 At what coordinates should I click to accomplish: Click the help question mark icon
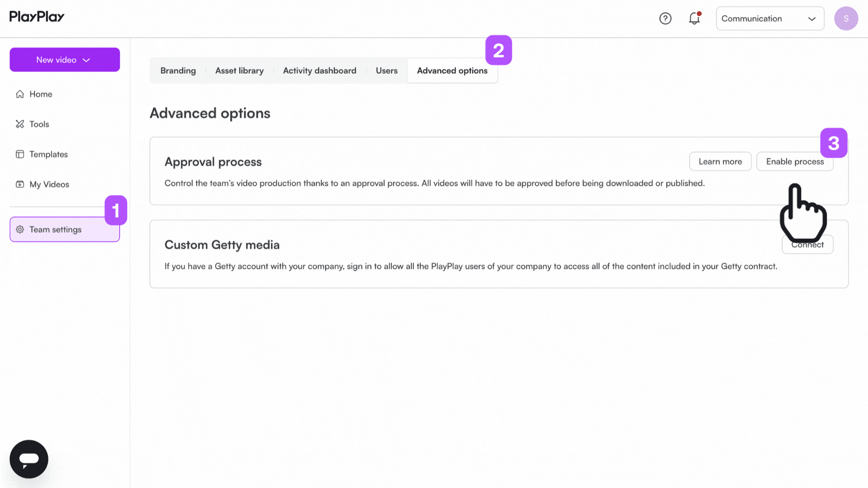coord(665,19)
